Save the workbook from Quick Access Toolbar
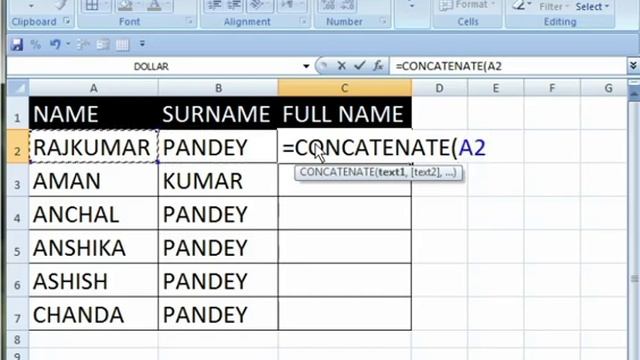Image resolution: width=640 pixels, height=360 pixels. tap(17, 44)
